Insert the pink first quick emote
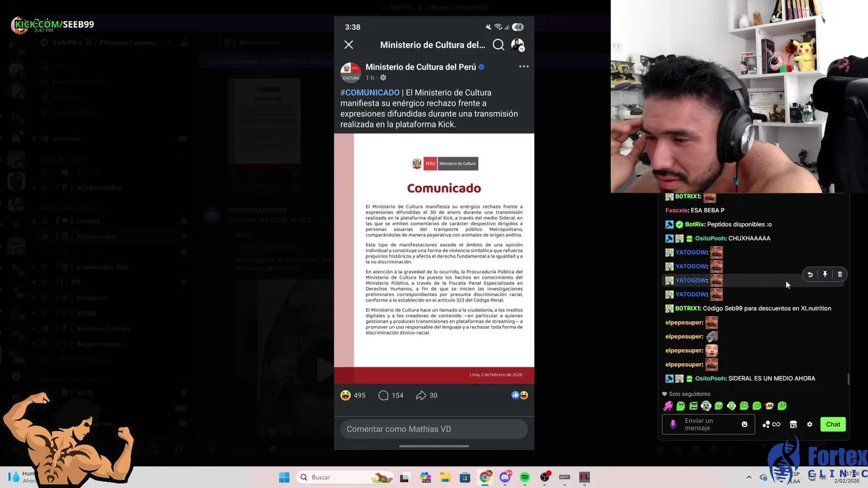 (x=668, y=406)
